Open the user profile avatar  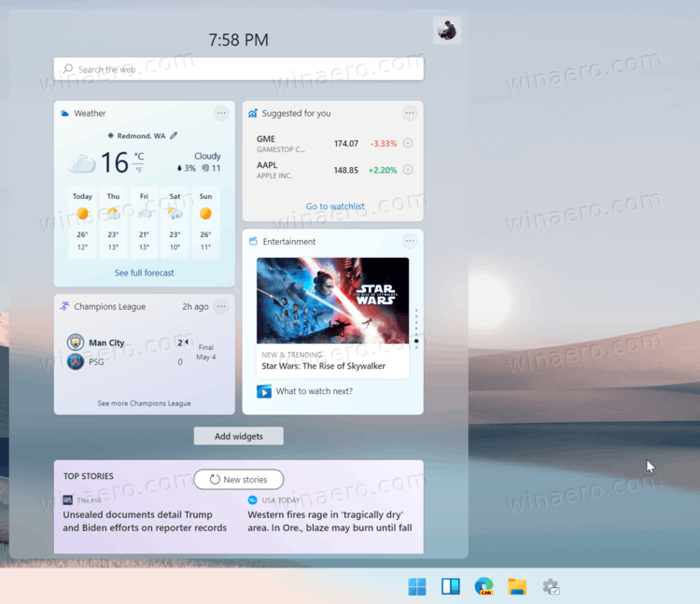tap(447, 31)
